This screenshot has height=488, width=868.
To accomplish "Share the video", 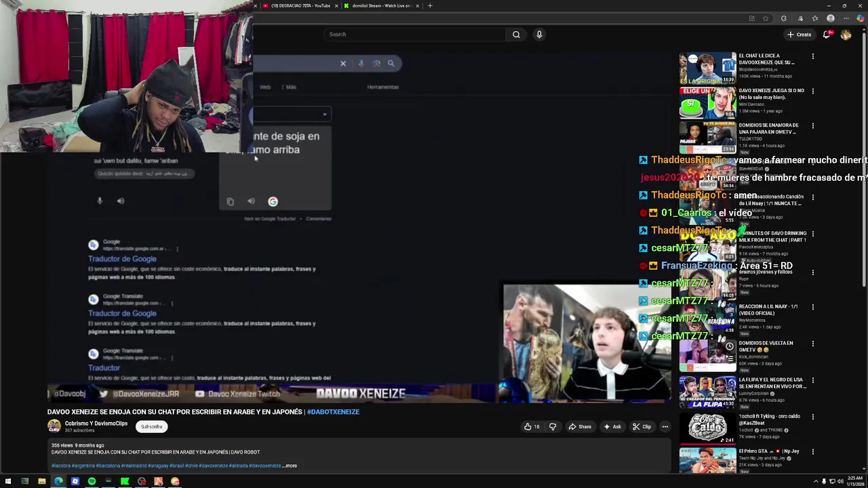I will 580,426.
